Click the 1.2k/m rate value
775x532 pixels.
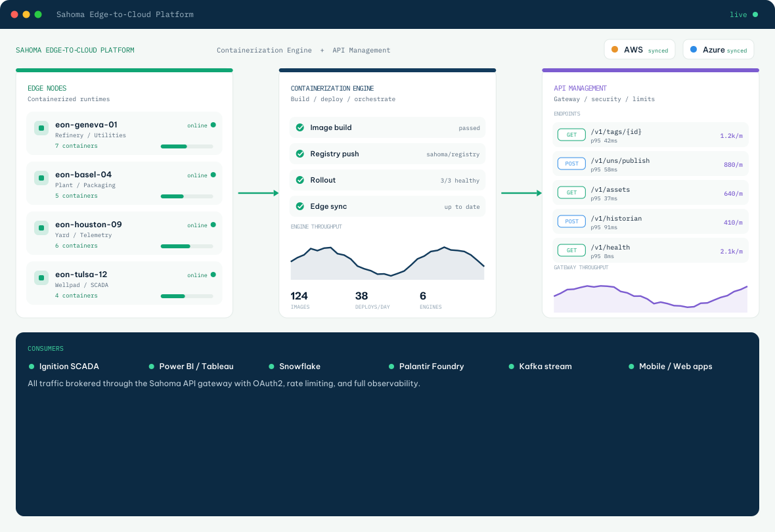pyautogui.click(x=731, y=136)
